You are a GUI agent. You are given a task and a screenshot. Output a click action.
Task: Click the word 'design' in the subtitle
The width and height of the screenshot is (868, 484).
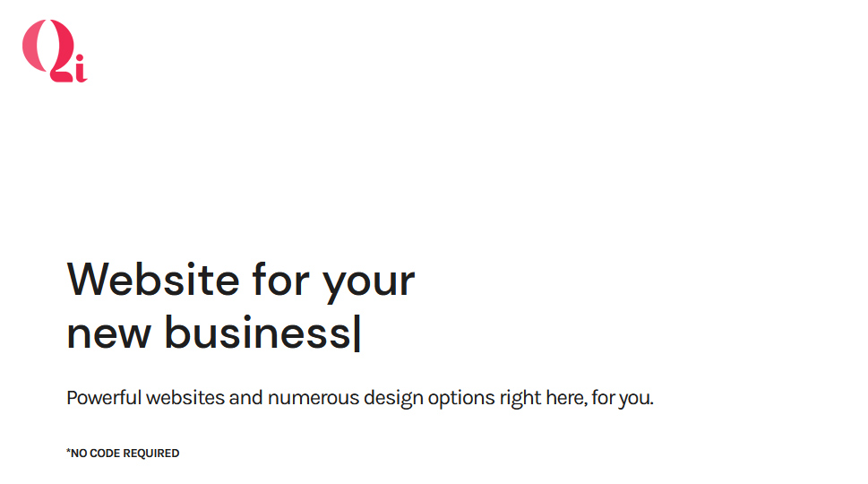coord(393,399)
